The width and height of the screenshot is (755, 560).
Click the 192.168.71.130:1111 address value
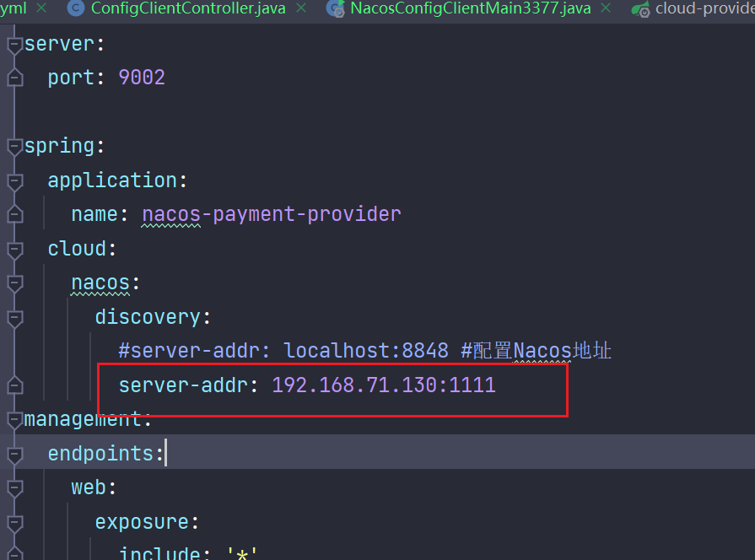[x=384, y=385]
